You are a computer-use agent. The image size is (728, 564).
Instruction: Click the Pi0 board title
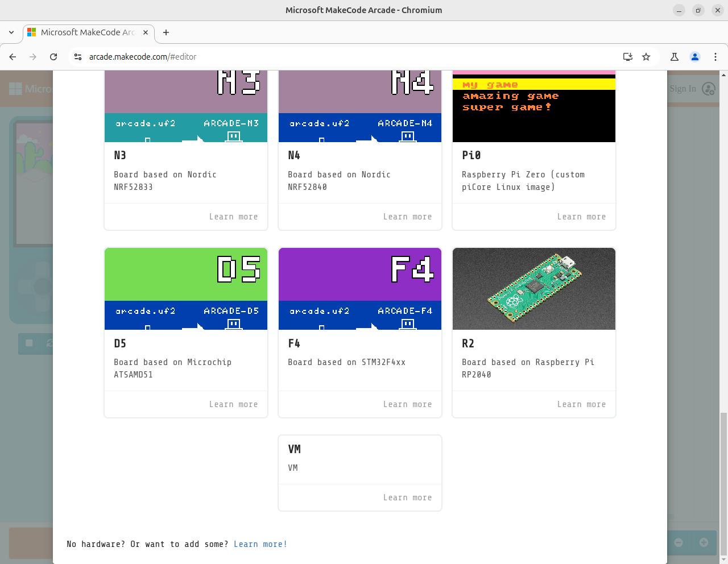471,155
